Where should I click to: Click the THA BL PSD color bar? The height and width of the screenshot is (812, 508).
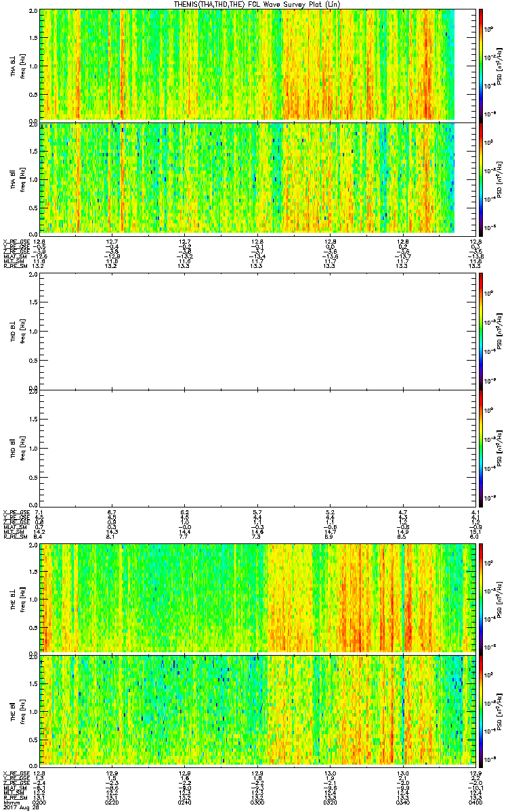click(x=482, y=65)
